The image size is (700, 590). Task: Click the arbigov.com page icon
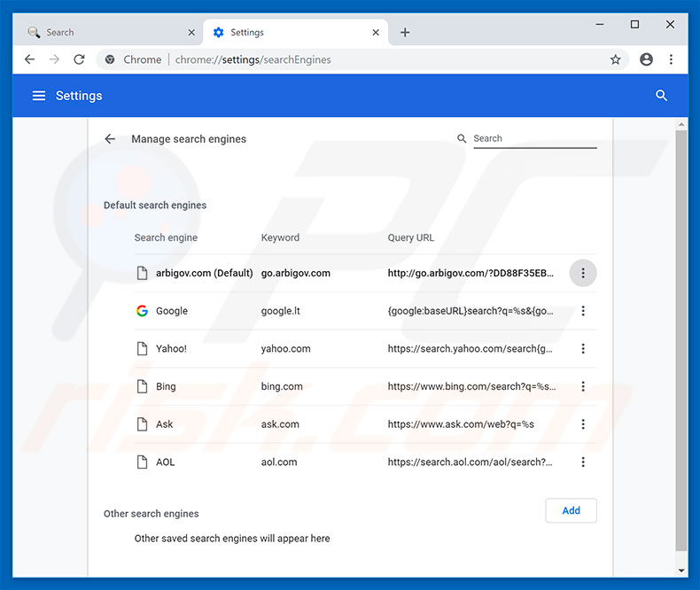tap(142, 273)
